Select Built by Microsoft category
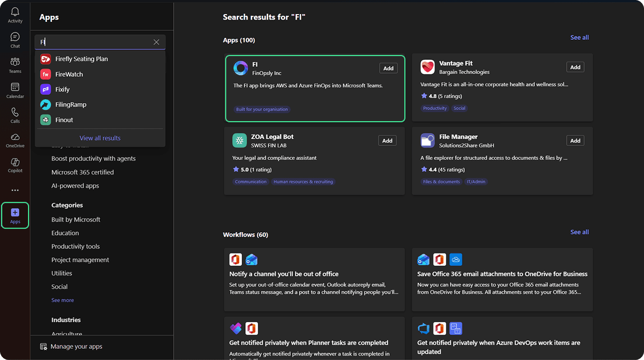The height and width of the screenshot is (360, 644). [76, 220]
